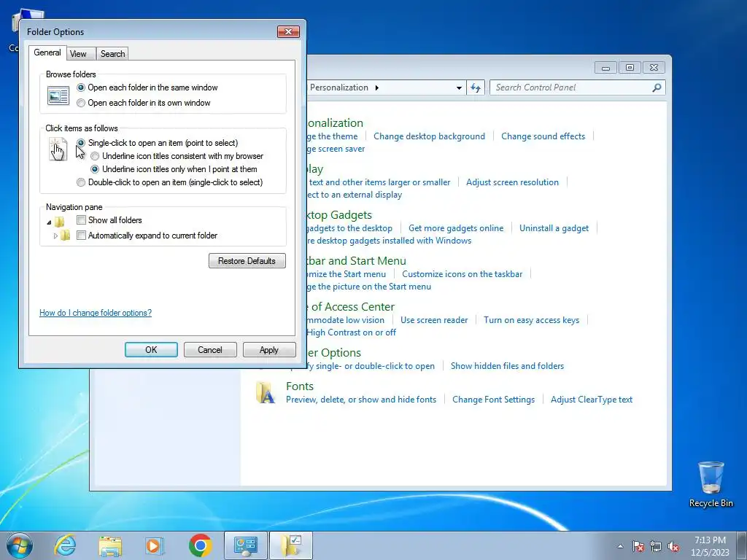The image size is (747, 560).
Task: Open Uninstall a gadget link
Action: click(x=554, y=228)
